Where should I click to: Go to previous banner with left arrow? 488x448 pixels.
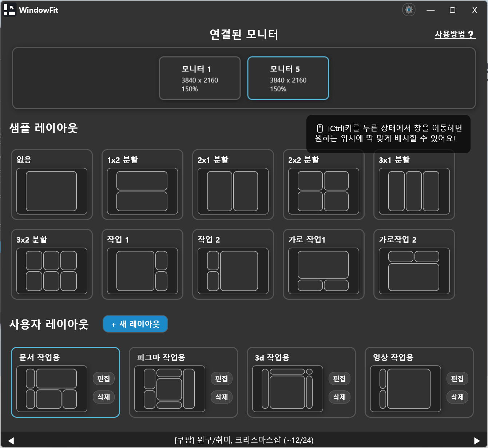[11, 440]
